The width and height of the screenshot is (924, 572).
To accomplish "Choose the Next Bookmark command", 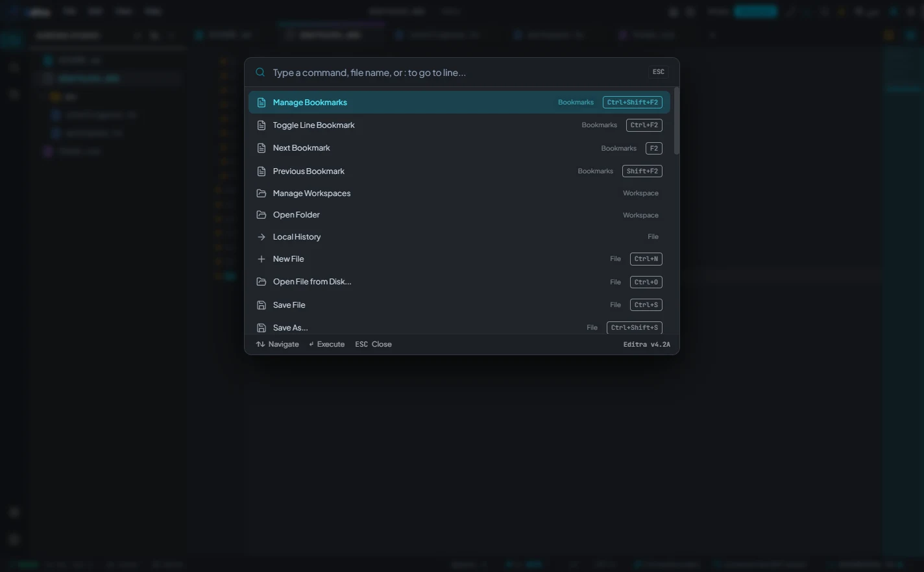I will tap(459, 148).
